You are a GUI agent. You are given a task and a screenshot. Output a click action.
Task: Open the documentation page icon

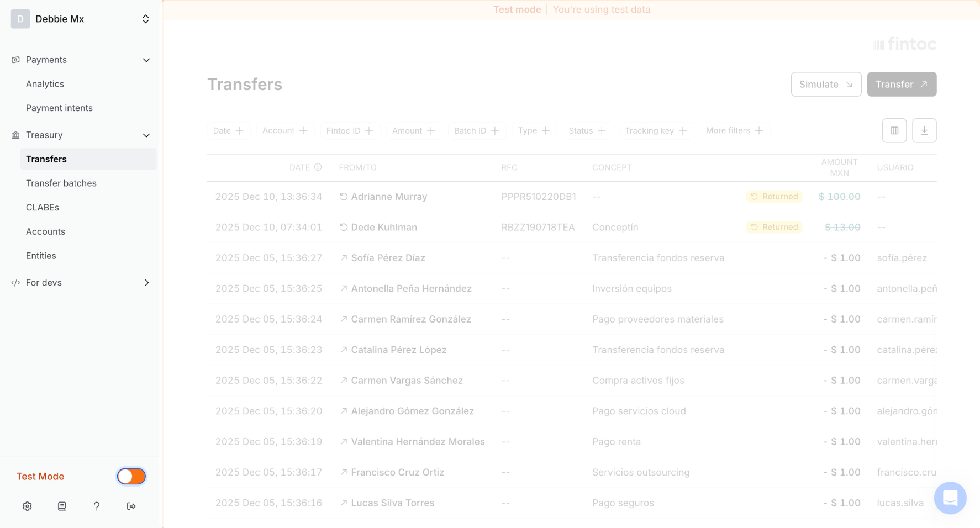point(62,506)
